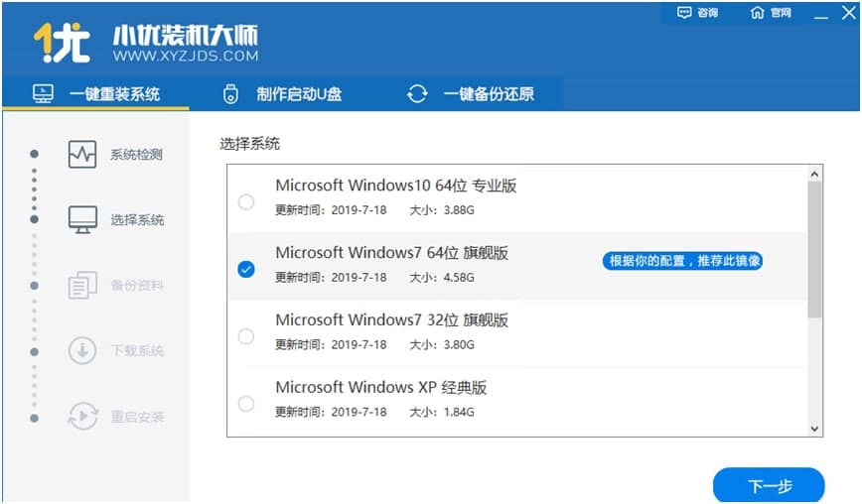Click 系统检测 step label

pos(136,155)
